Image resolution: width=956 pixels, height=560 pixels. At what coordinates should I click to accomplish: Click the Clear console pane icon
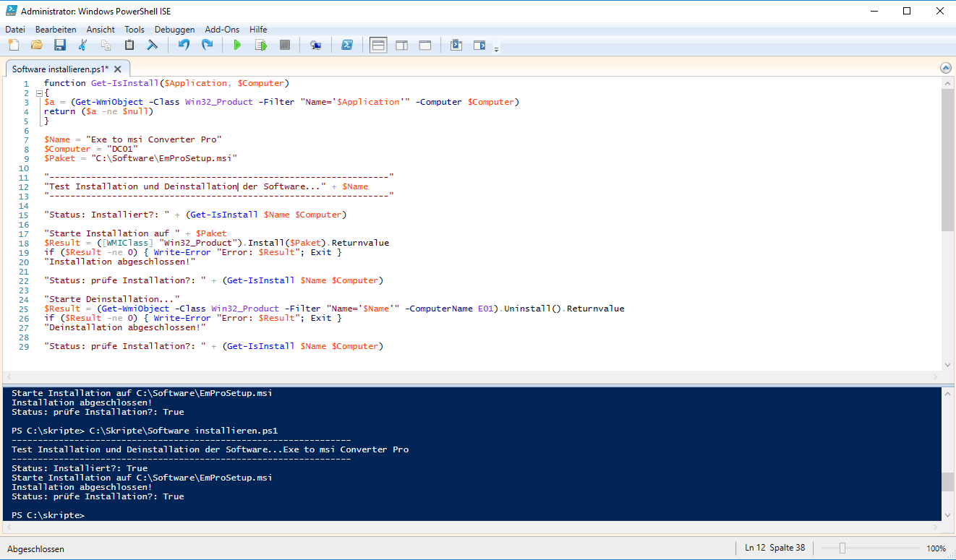click(153, 46)
